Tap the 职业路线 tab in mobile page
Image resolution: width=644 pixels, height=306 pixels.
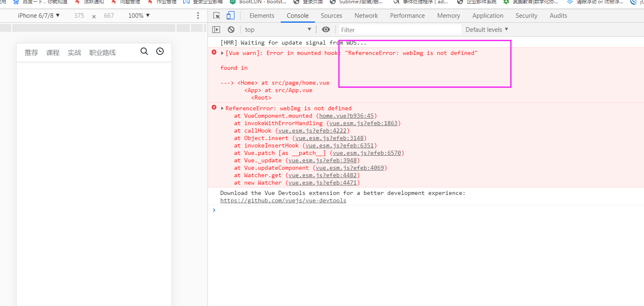[x=103, y=53]
